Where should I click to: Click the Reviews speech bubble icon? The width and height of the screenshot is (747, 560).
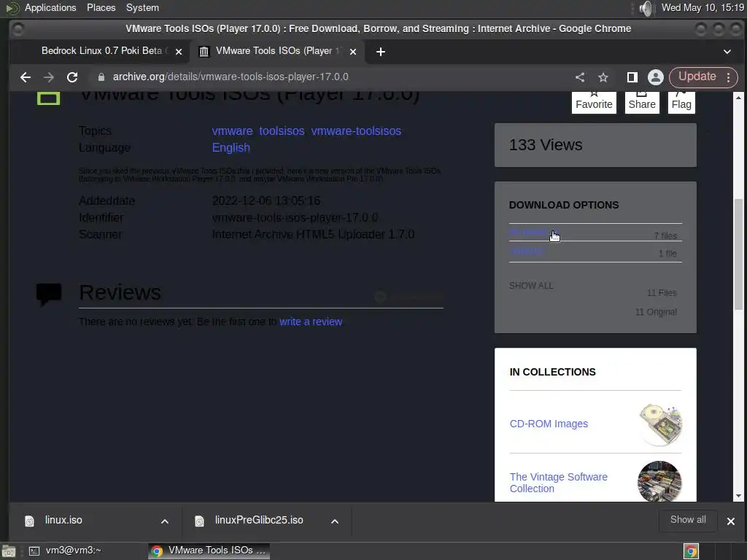49,295
